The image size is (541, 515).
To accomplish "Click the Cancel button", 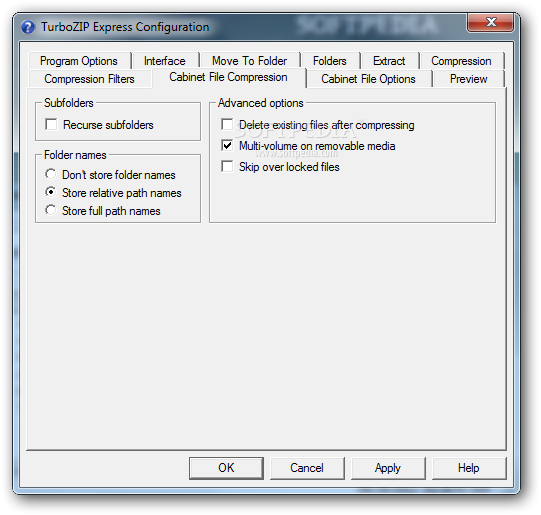I will 307,468.
